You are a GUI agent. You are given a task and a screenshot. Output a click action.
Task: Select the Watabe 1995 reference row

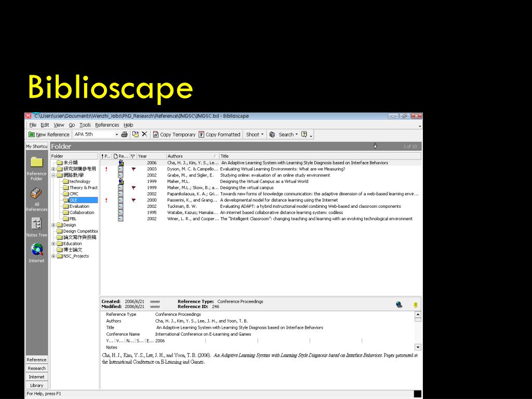pyautogui.click(x=261, y=212)
